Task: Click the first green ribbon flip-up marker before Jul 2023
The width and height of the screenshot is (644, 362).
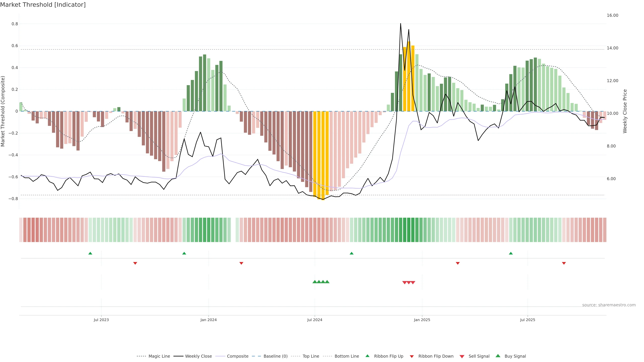Action: click(x=90, y=253)
